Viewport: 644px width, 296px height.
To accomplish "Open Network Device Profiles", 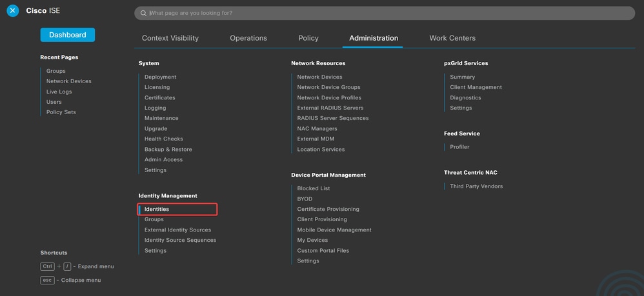I will pos(329,98).
